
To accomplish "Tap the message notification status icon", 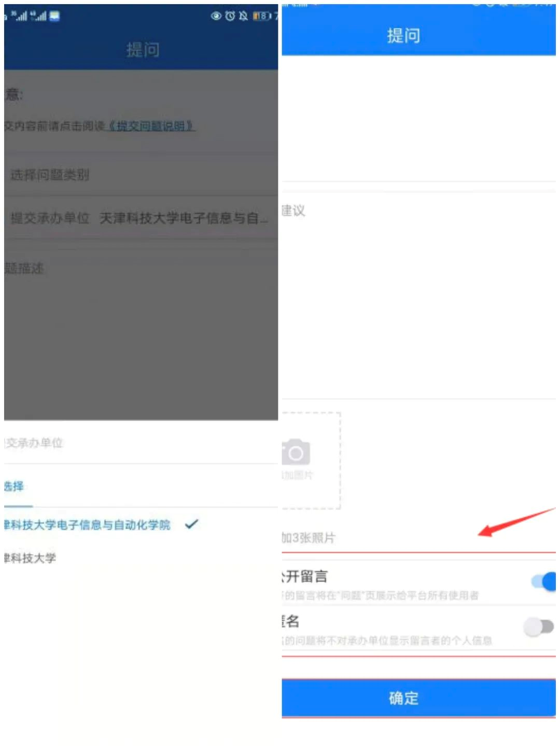I will point(54,16).
